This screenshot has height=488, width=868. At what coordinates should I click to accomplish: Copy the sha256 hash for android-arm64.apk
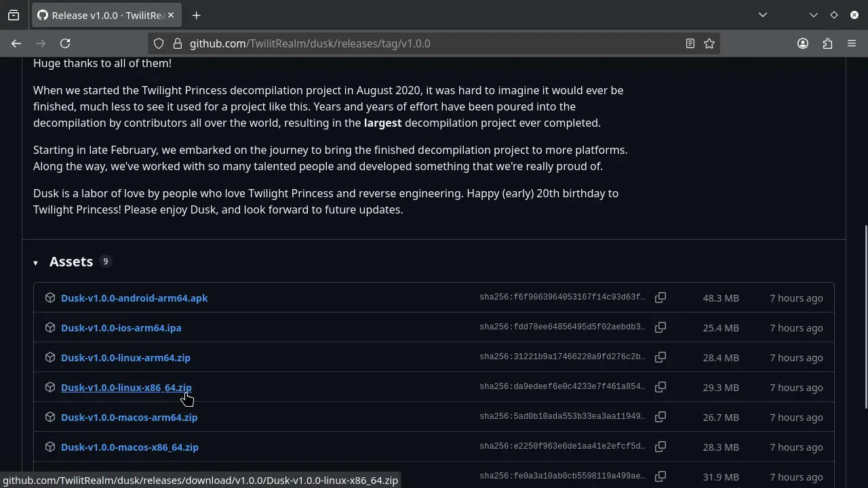tap(660, 298)
